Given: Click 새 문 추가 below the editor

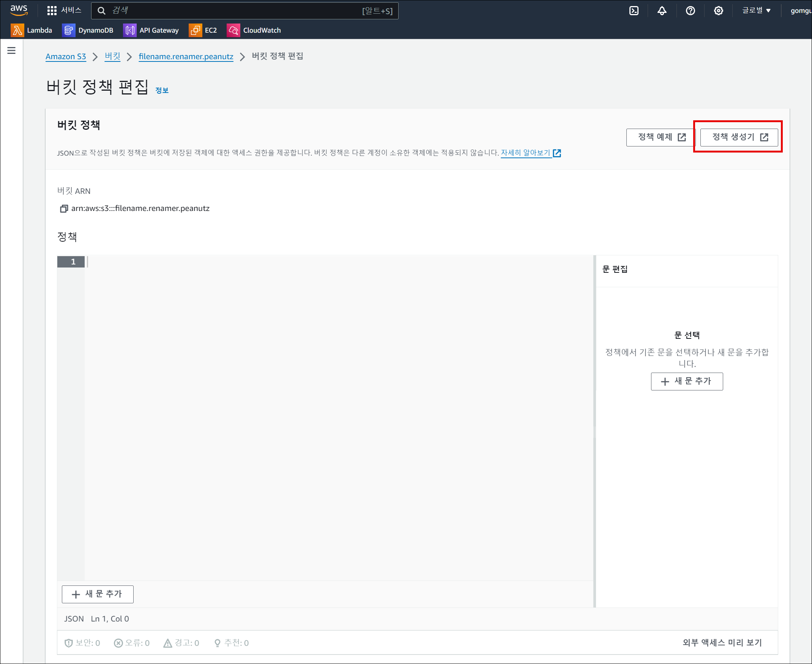Looking at the screenshot, I should tap(98, 594).
